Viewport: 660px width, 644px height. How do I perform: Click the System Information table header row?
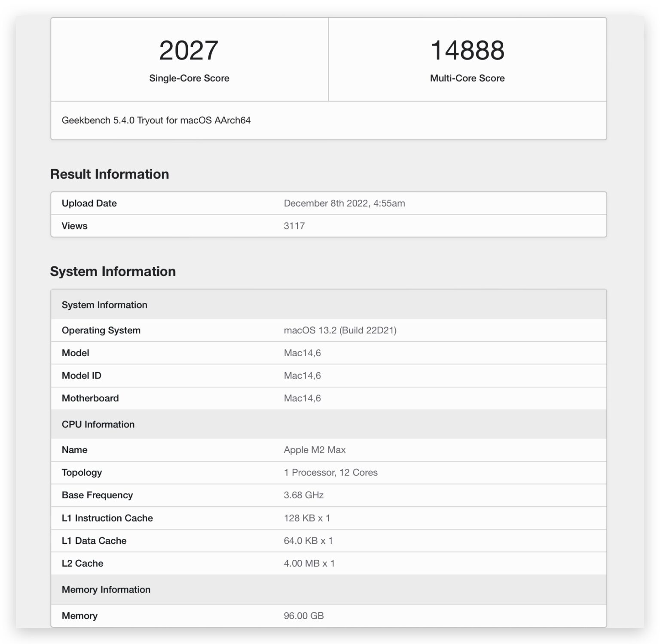(x=329, y=305)
